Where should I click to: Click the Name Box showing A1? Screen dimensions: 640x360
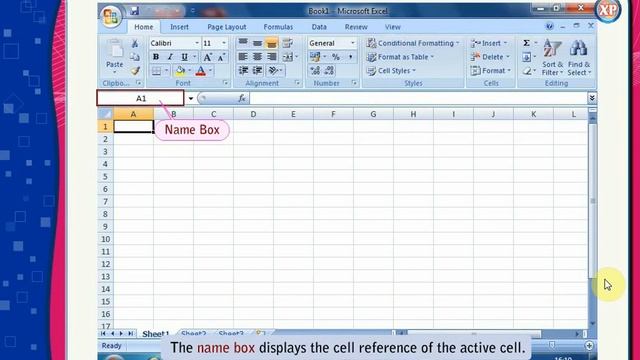pos(140,98)
